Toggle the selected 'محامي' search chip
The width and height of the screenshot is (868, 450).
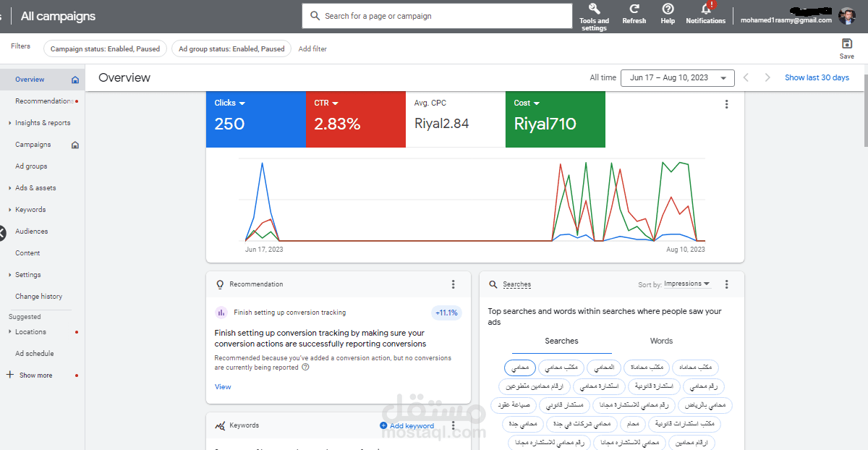[520, 368]
